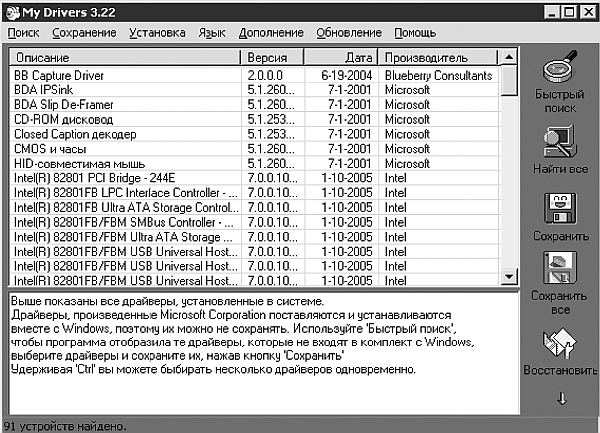600x433 pixels.
Task: Click the driver list scroll down arrow
Action: (x=509, y=276)
